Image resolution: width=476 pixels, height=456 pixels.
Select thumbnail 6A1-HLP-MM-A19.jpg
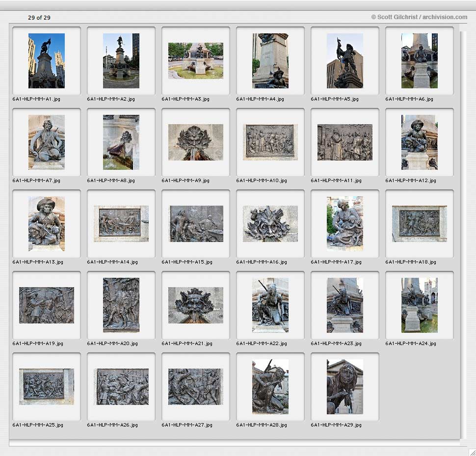[x=47, y=305]
